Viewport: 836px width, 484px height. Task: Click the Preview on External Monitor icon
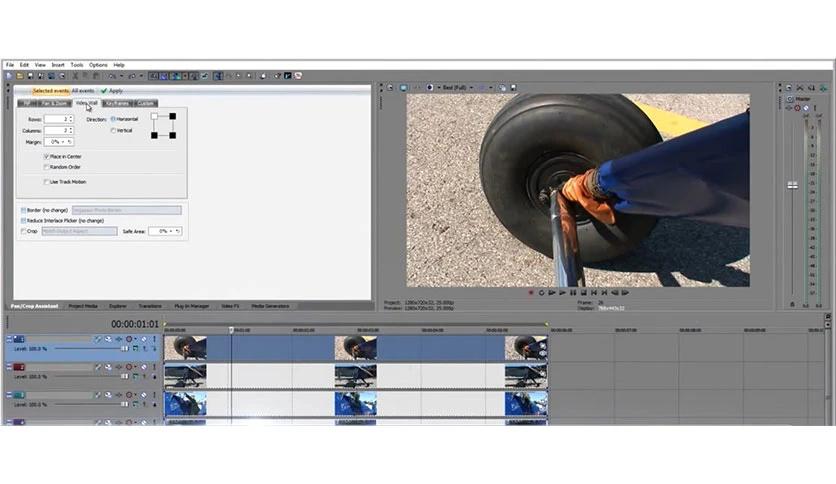click(x=404, y=87)
